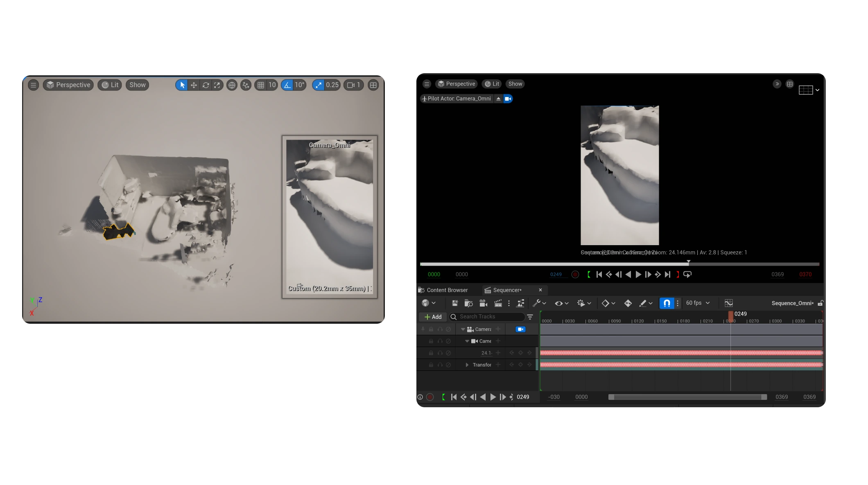The width and height of the screenshot is (868, 485).
Task: Open scale snap value 0.25
Action: pos(332,85)
